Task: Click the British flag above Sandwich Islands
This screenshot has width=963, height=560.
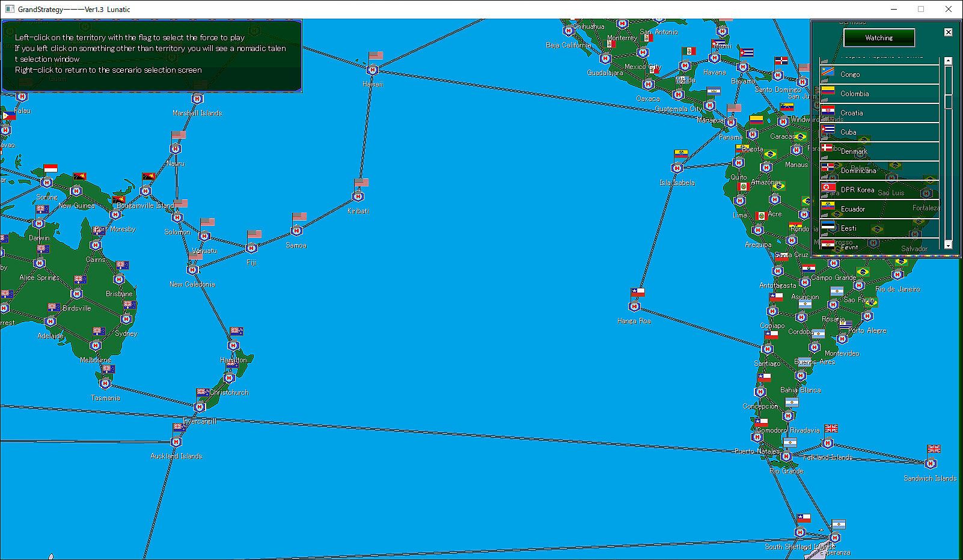Action: 934,449
